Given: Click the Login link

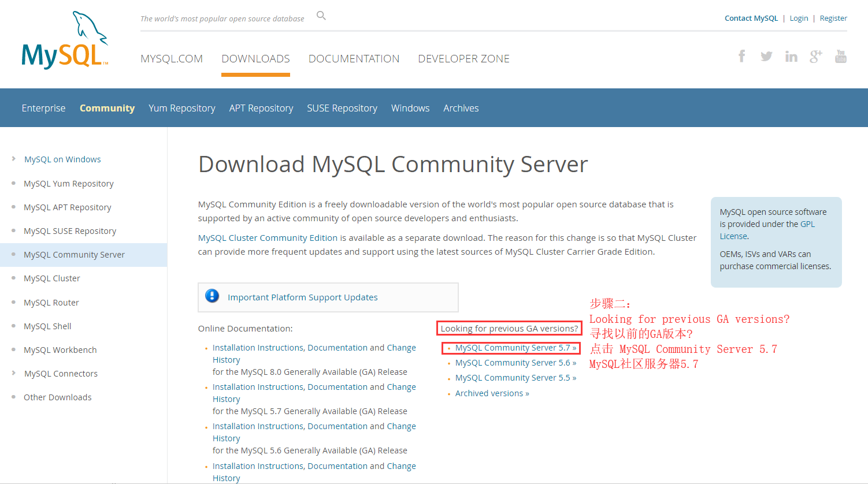Looking at the screenshot, I should tap(799, 18).
